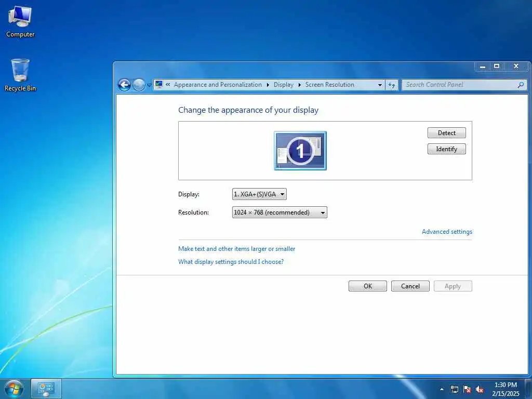532x399 pixels.
Task: Select the Recycle Bin desktop icon
Action: tap(20, 75)
